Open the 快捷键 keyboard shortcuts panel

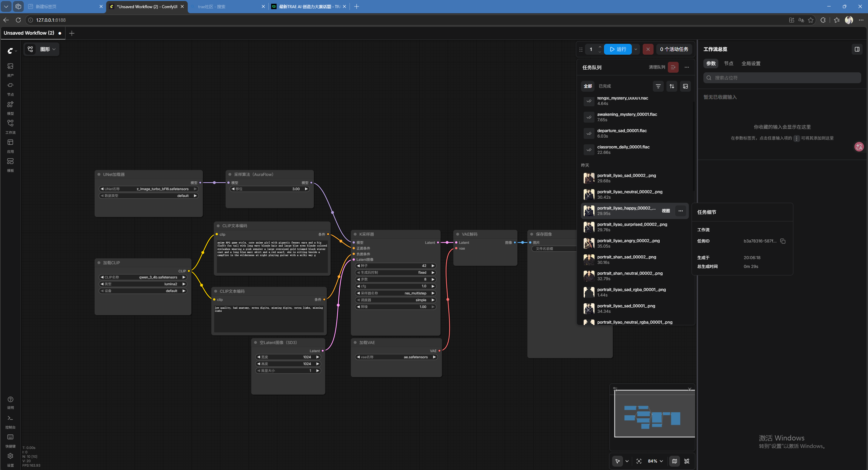(11, 440)
